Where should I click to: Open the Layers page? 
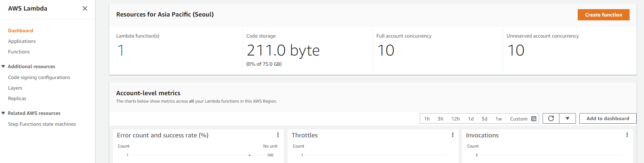[x=15, y=88]
